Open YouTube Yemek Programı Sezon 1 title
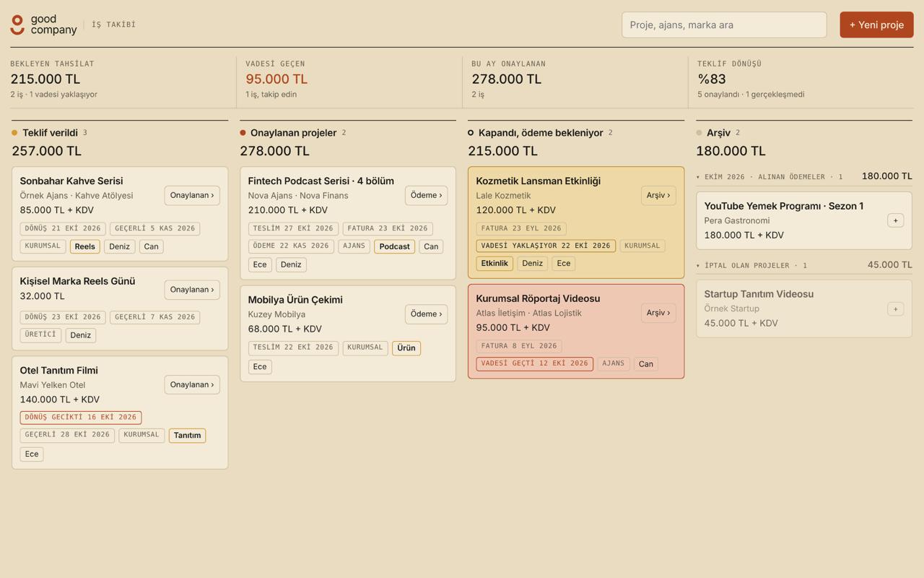Image resolution: width=924 pixels, height=578 pixels. [x=784, y=206]
